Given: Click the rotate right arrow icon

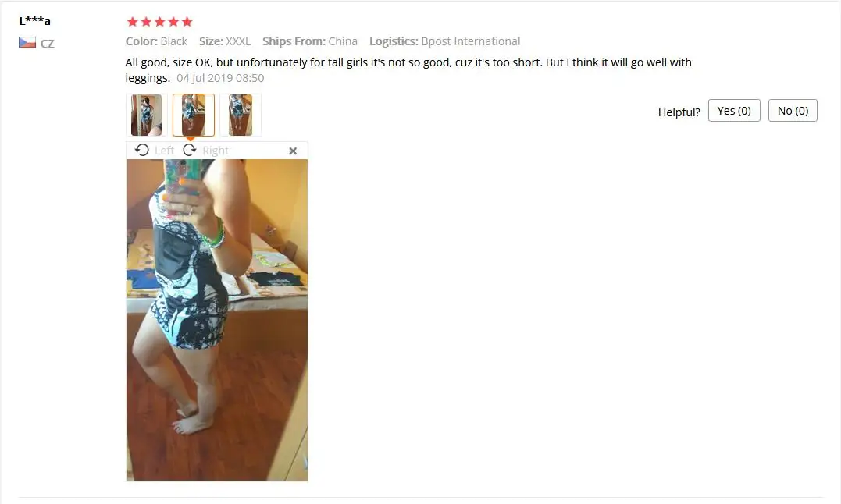Looking at the screenshot, I should tap(189, 150).
